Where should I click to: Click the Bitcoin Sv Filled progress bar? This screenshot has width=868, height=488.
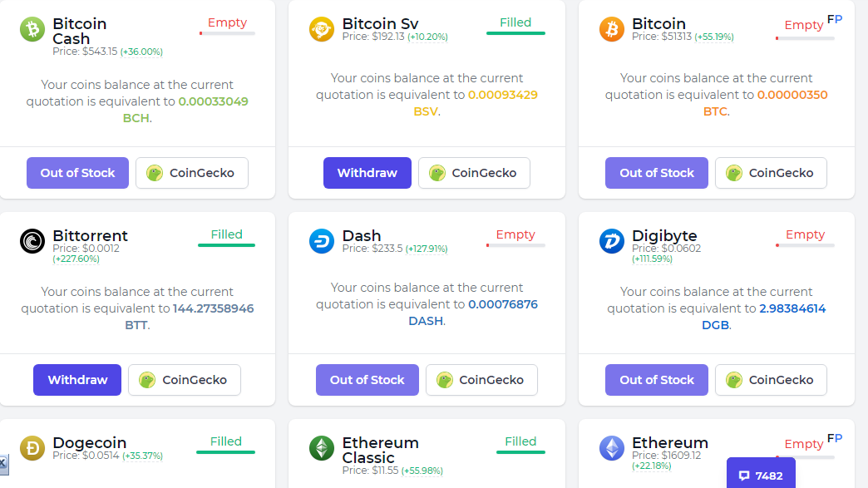tap(515, 33)
